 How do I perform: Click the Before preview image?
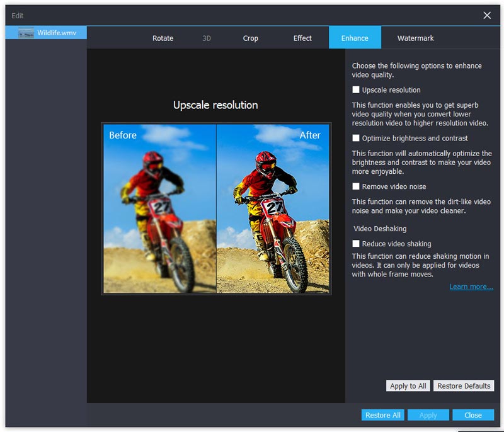(x=159, y=208)
